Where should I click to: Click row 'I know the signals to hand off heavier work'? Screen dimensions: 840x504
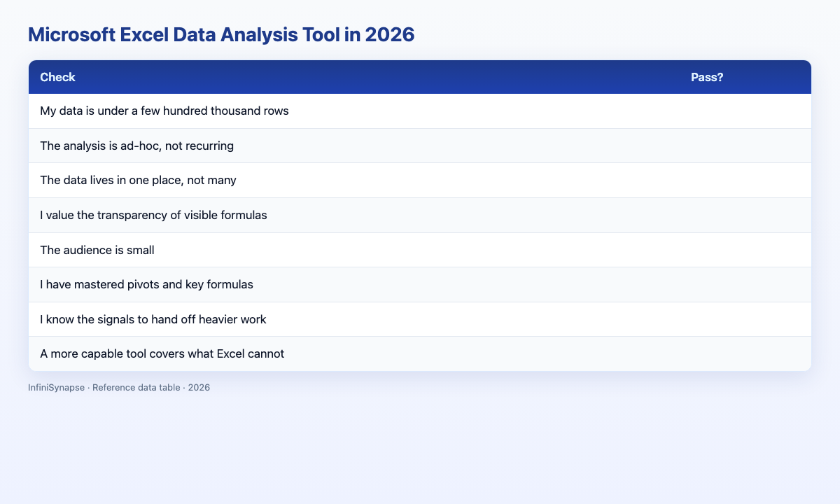pyautogui.click(x=420, y=319)
